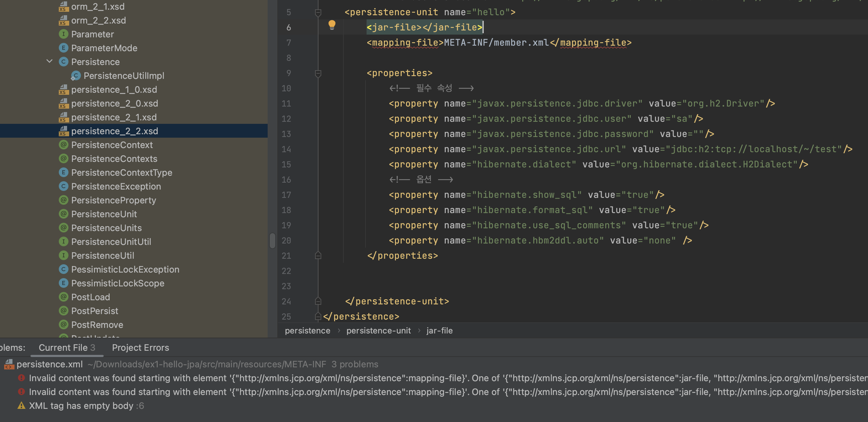Screen dimensions: 868x422
Task: Select the 'XML tag has empty body' warning
Action: click(x=81, y=406)
